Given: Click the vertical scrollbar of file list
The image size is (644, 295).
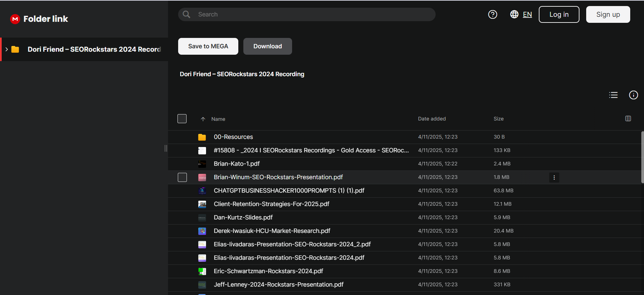Looking at the screenshot, I should (642, 157).
